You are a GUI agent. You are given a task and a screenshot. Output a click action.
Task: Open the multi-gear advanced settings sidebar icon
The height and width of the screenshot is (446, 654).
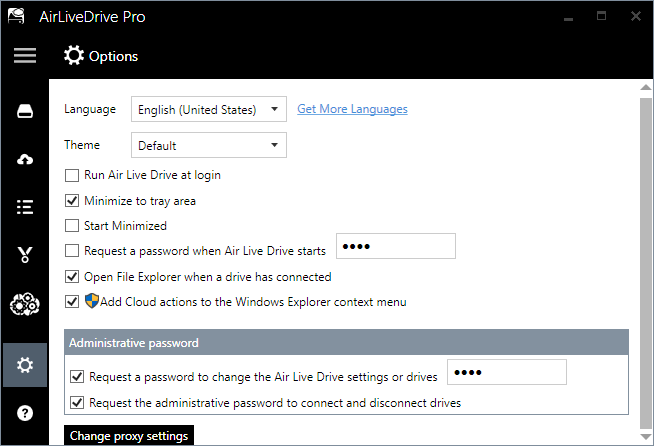tap(25, 305)
